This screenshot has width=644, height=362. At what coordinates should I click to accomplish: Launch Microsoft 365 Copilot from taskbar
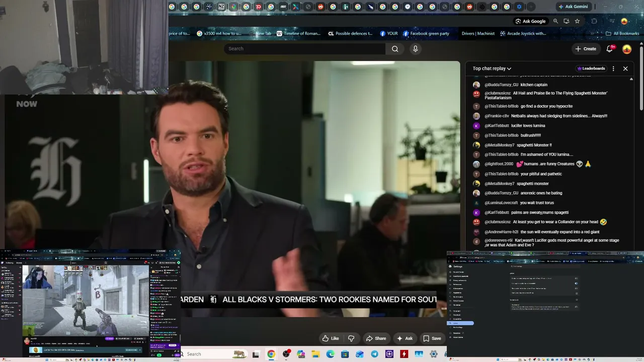[301, 354]
